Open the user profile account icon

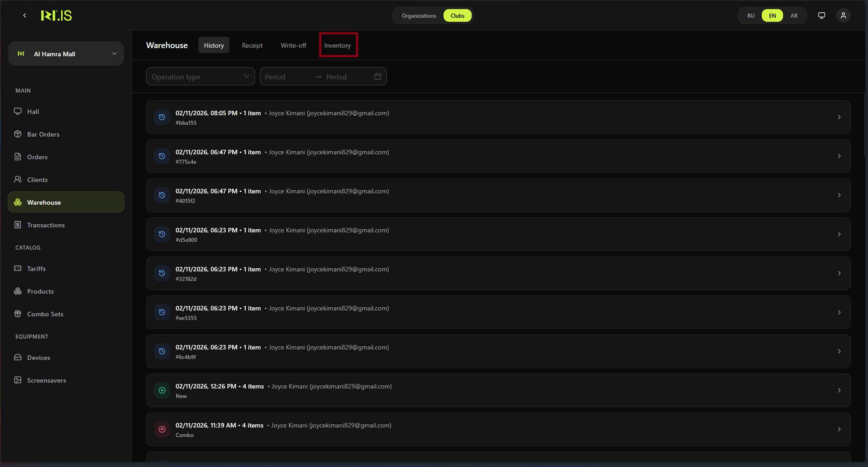[843, 15]
